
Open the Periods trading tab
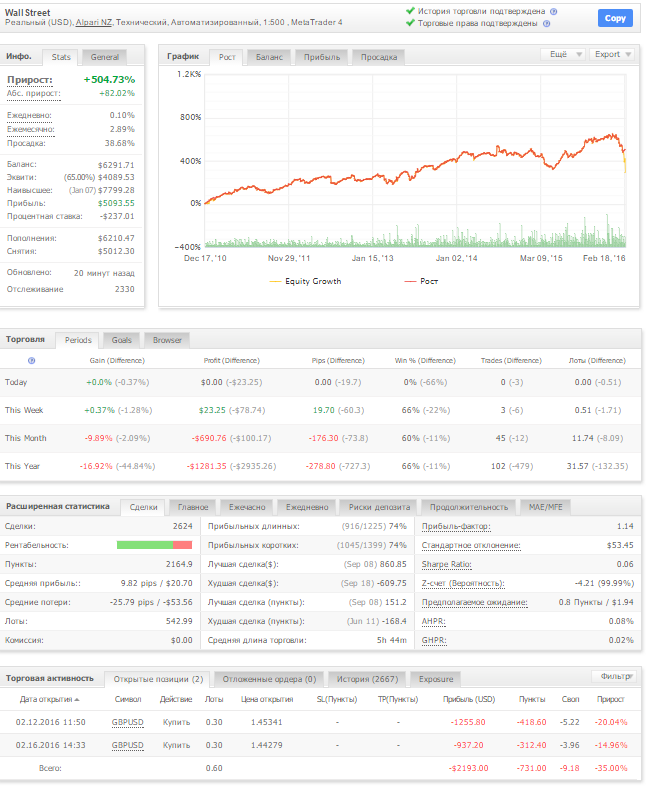pos(78,340)
